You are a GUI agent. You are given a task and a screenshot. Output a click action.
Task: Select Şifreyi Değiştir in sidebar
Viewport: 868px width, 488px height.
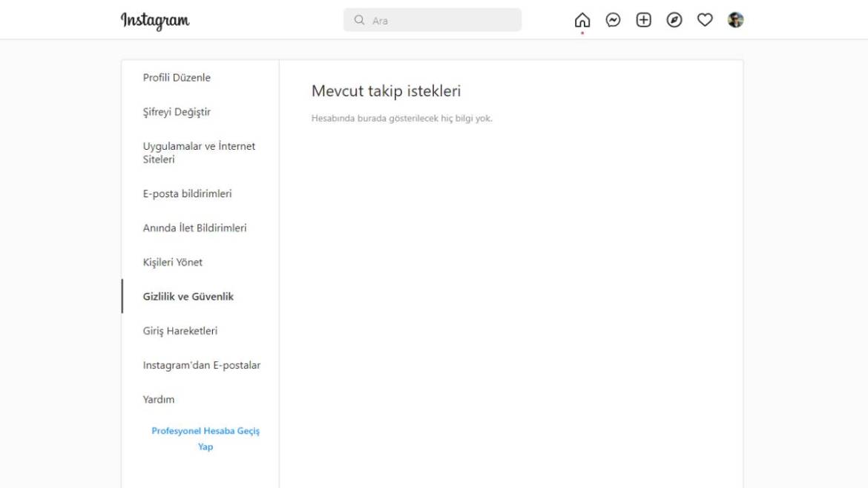coord(177,112)
